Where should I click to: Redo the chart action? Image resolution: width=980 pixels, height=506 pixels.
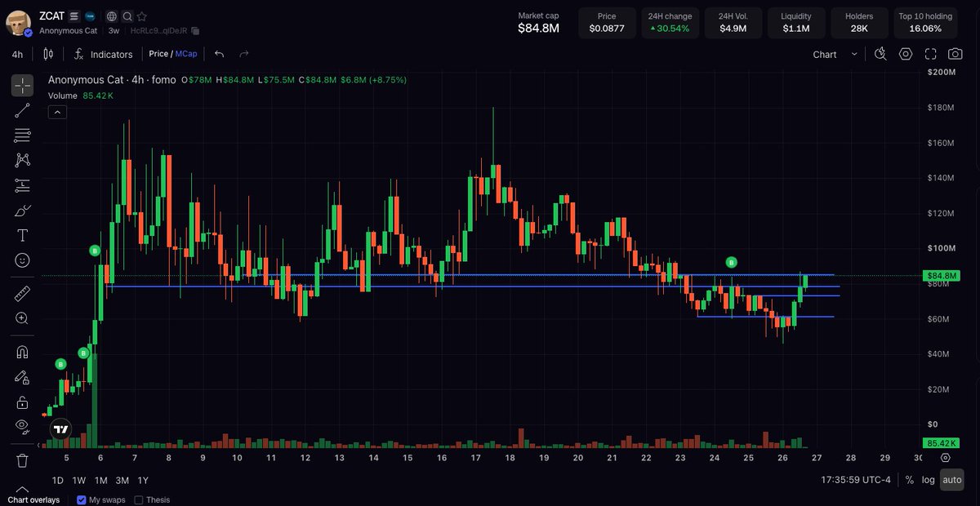tap(243, 54)
